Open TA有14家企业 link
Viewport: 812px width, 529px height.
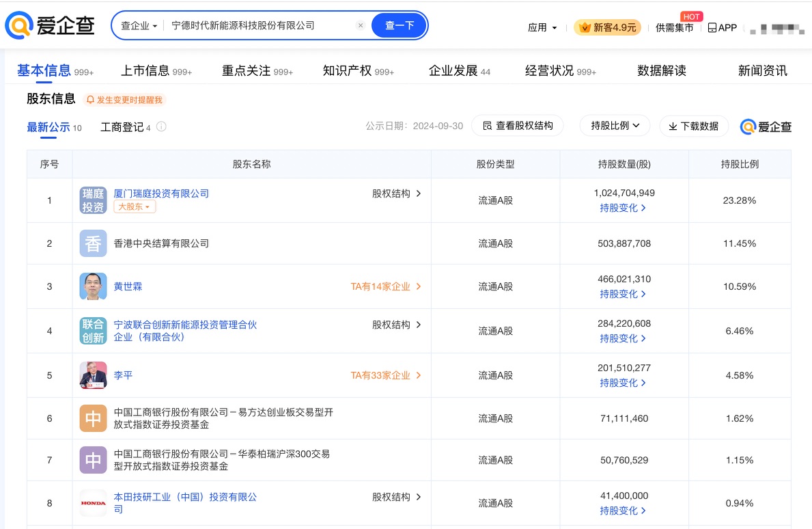386,286
